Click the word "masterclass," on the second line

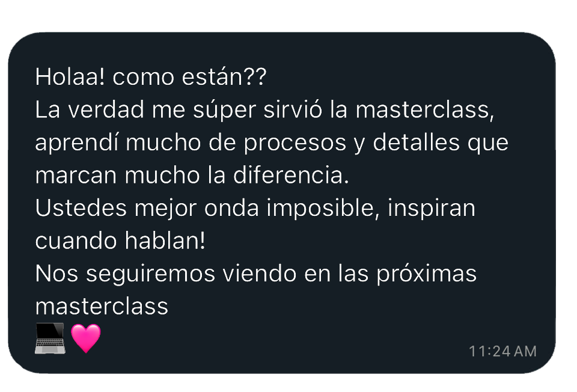[x=424, y=109]
